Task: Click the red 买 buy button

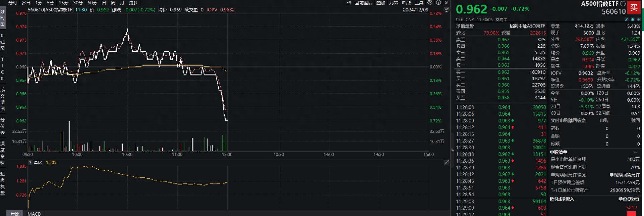Action: click(x=634, y=7)
